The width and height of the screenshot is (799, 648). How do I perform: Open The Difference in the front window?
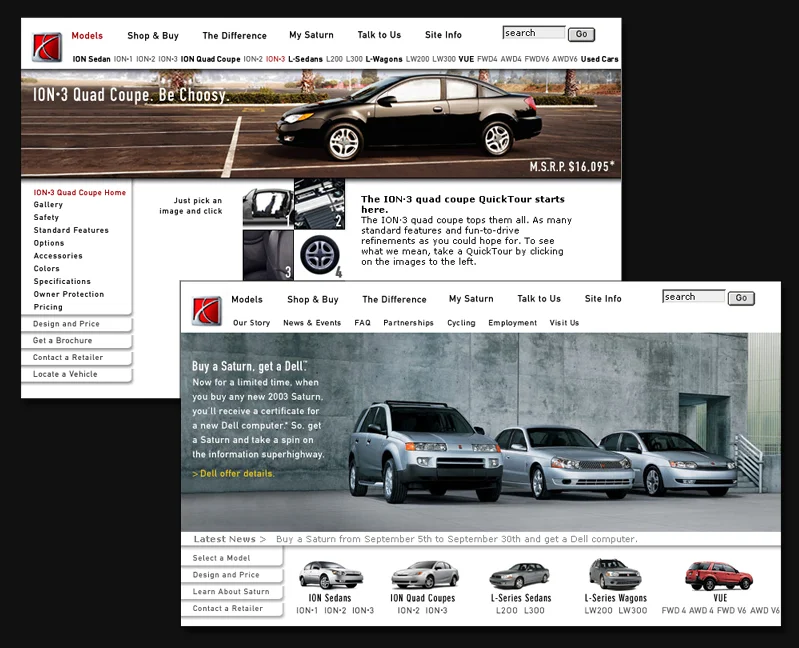394,300
